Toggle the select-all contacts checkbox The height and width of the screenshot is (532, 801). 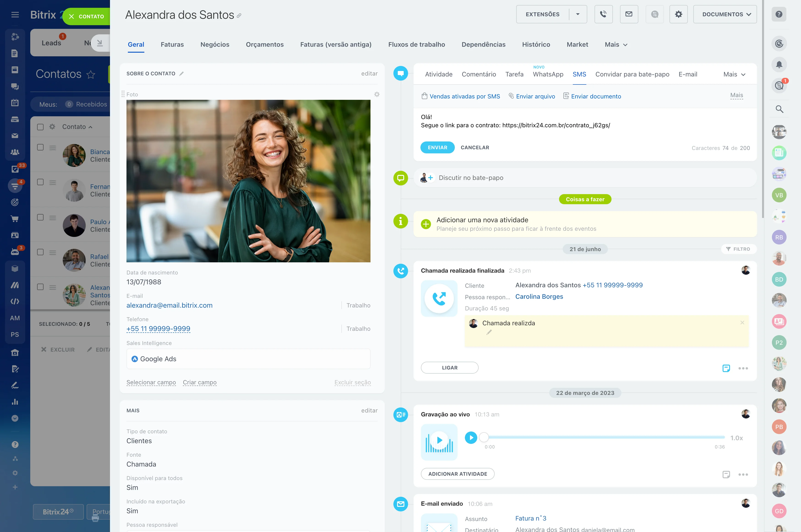(40, 127)
